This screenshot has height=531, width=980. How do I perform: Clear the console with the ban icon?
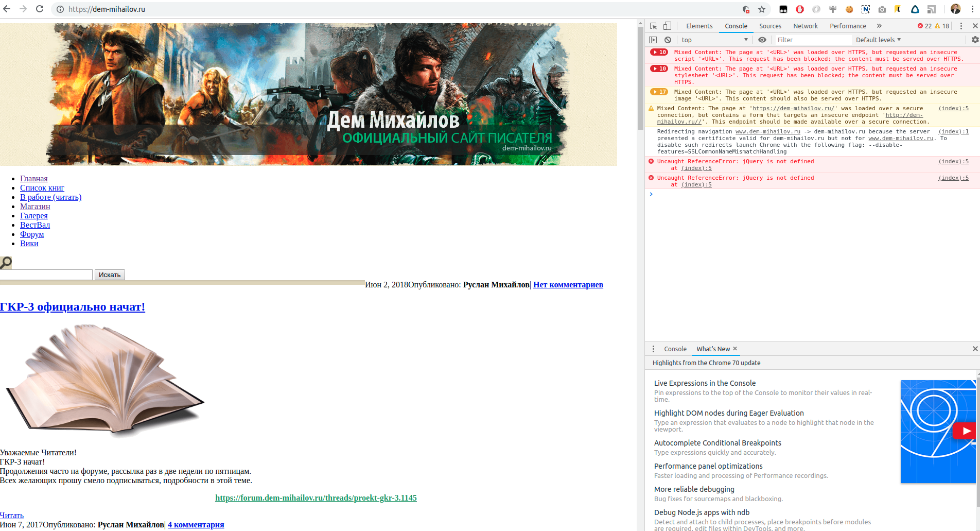point(668,40)
